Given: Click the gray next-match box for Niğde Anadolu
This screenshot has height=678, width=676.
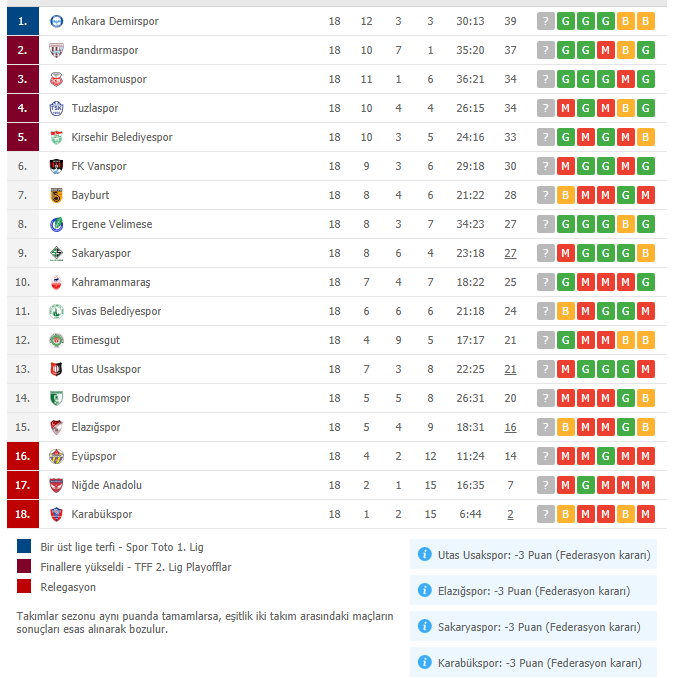Looking at the screenshot, I should point(546,485).
